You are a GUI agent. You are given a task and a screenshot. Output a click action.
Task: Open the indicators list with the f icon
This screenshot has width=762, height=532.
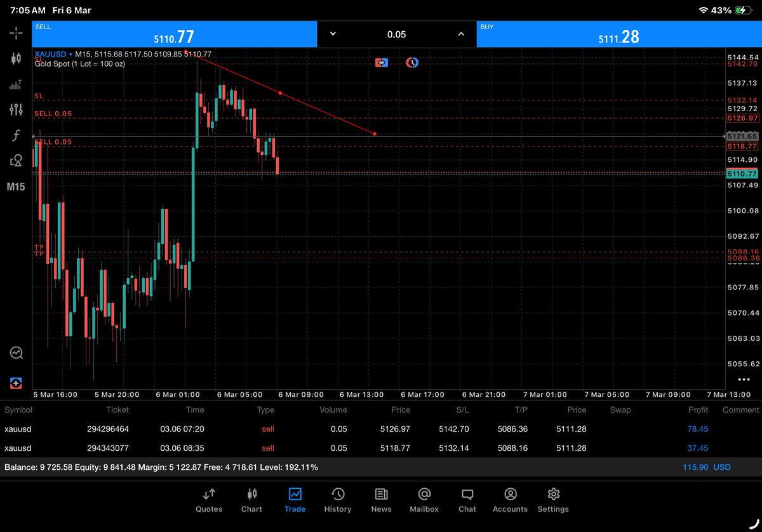16,135
